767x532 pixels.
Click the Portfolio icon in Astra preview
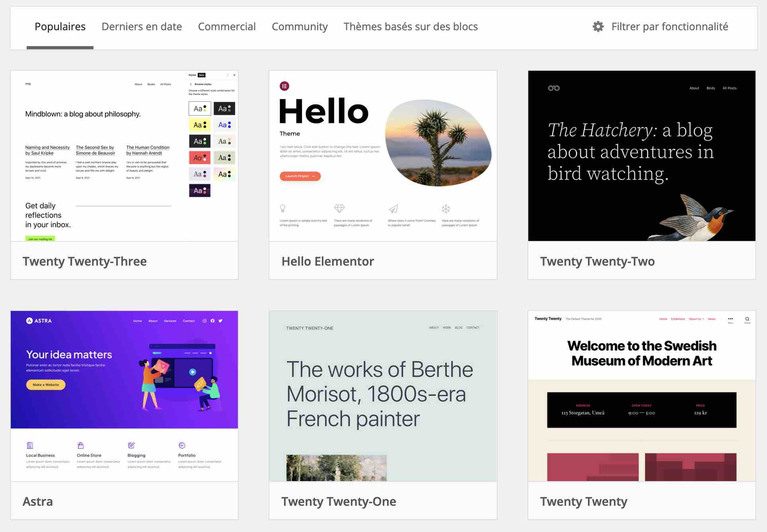(x=182, y=445)
